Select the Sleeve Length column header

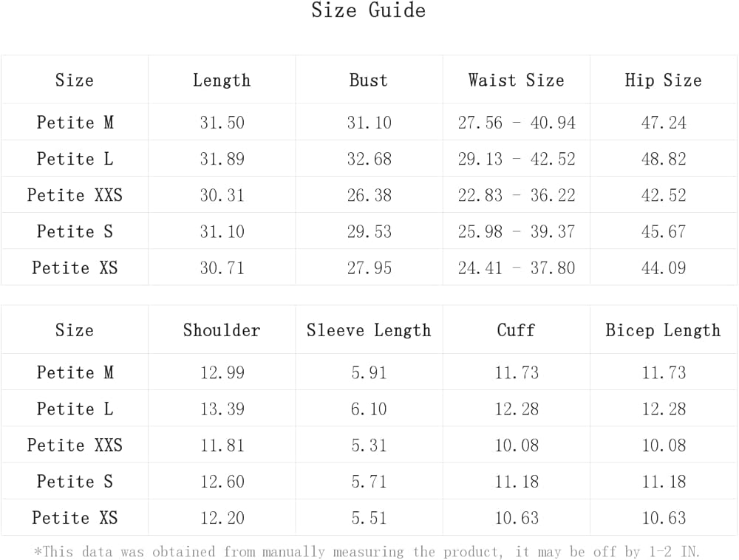pyautogui.click(x=369, y=330)
